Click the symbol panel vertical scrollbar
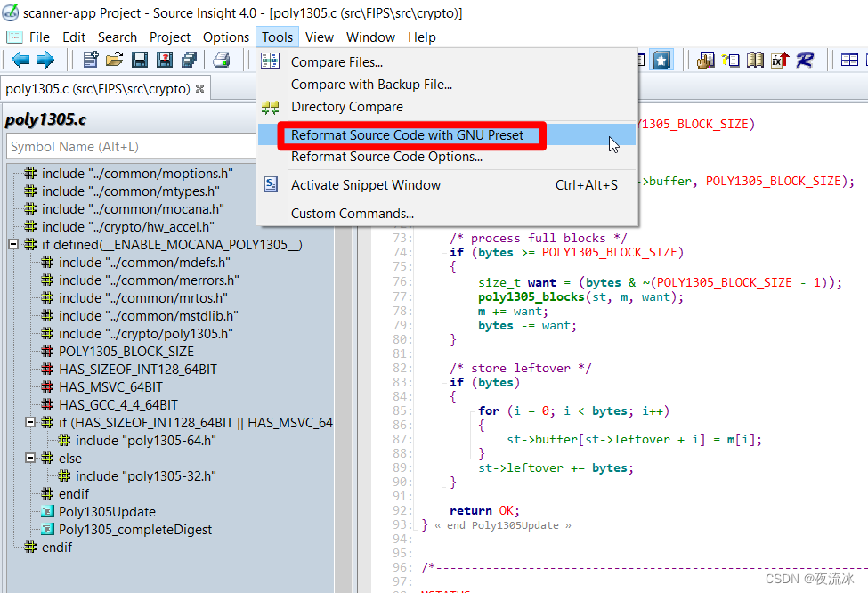 click(x=344, y=410)
